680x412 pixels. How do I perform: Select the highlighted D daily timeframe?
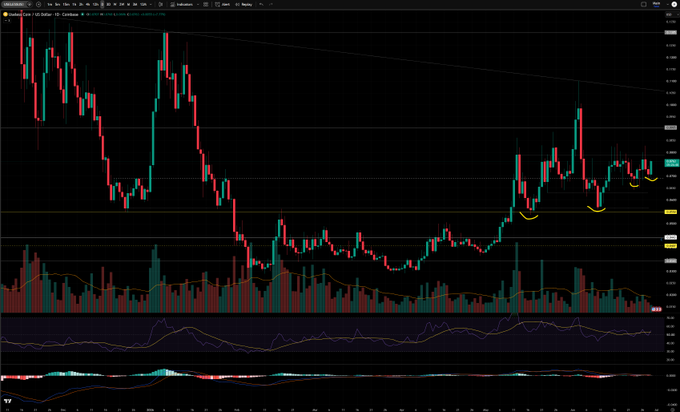[x=102, y=4]
